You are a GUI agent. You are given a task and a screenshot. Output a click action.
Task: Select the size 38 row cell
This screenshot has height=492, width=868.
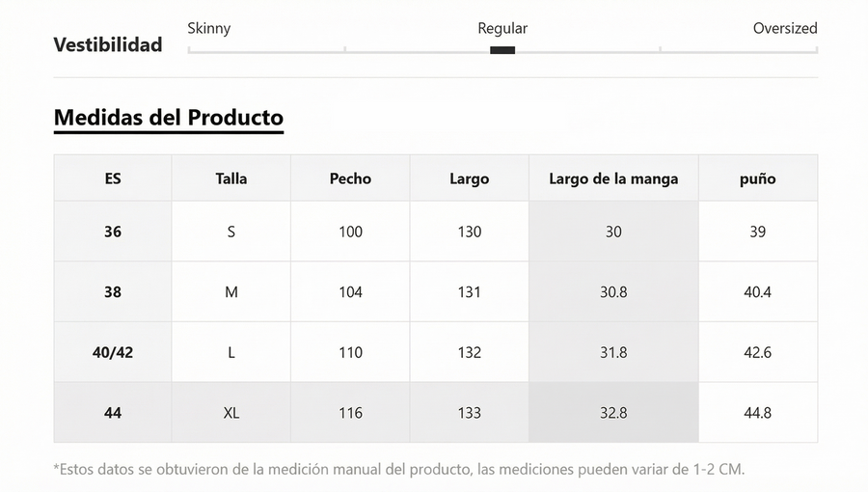pos(113,291)
